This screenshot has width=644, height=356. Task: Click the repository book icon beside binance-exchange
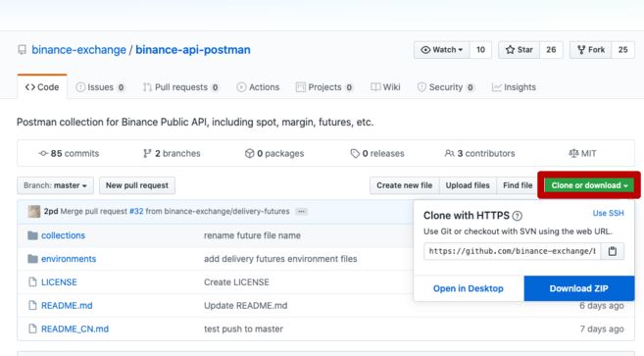[22, 50]
